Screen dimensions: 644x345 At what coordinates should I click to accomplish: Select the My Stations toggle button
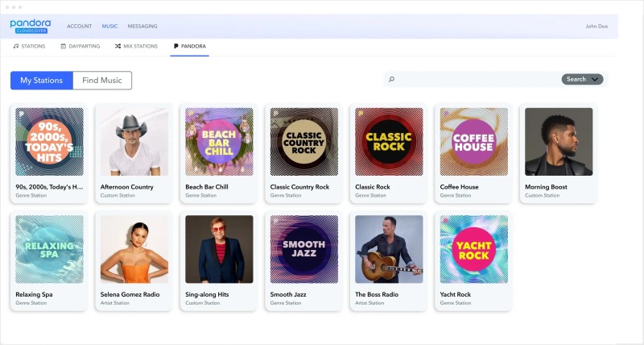click(42, 80)
